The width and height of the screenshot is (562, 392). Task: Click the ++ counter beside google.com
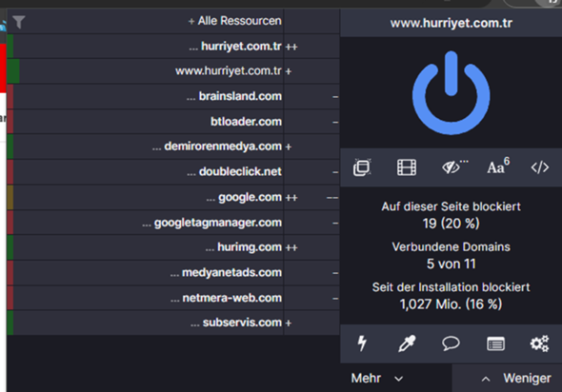click(x=291, y=198)
